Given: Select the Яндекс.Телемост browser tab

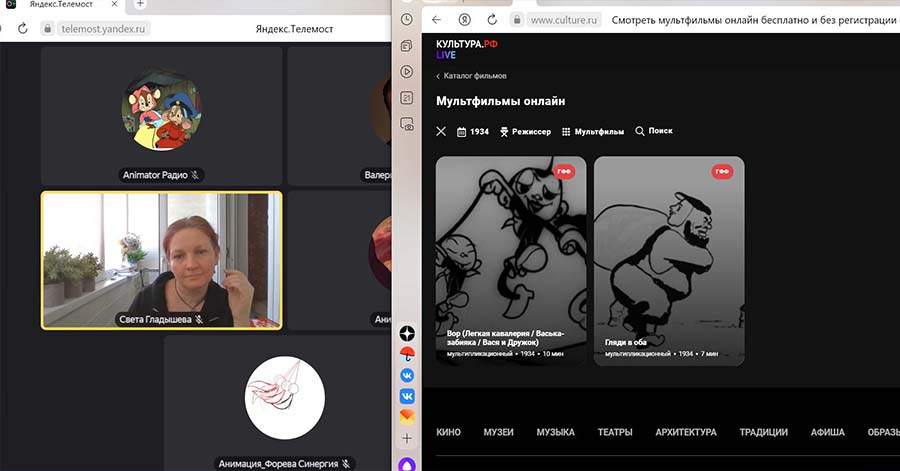Looking at the screenshot, I should [x=61, y=5].
